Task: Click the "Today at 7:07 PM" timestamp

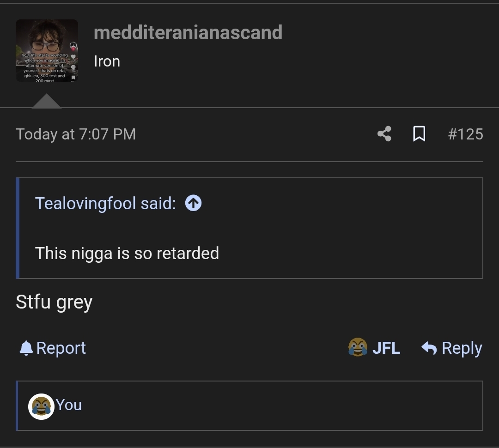Action: coord(76,134)
